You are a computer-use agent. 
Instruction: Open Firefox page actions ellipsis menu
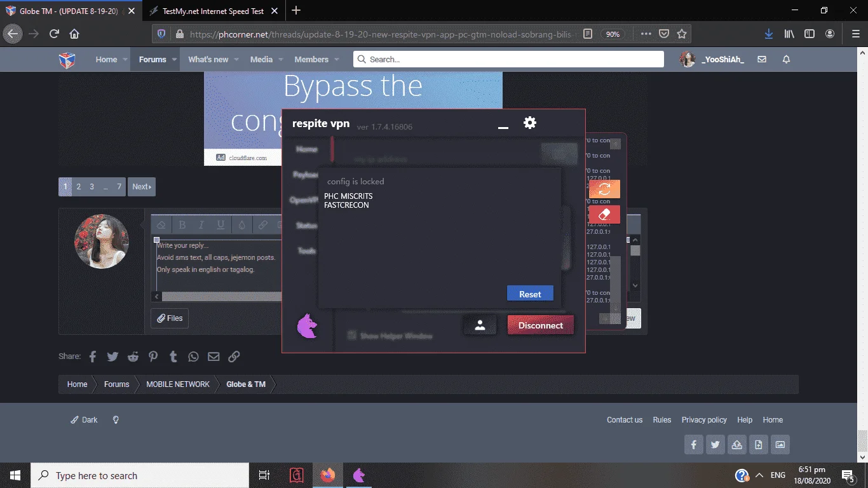coord(646,34)
